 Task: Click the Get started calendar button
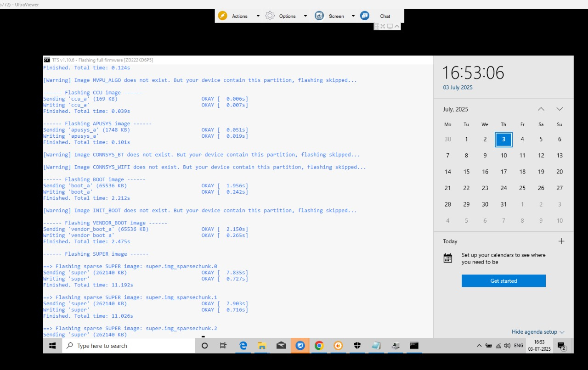(x=503, y=281)
